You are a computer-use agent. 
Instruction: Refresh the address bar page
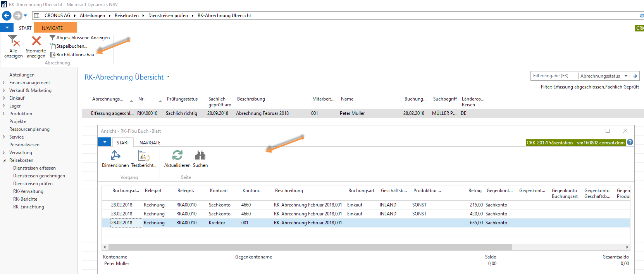point(641,16)
